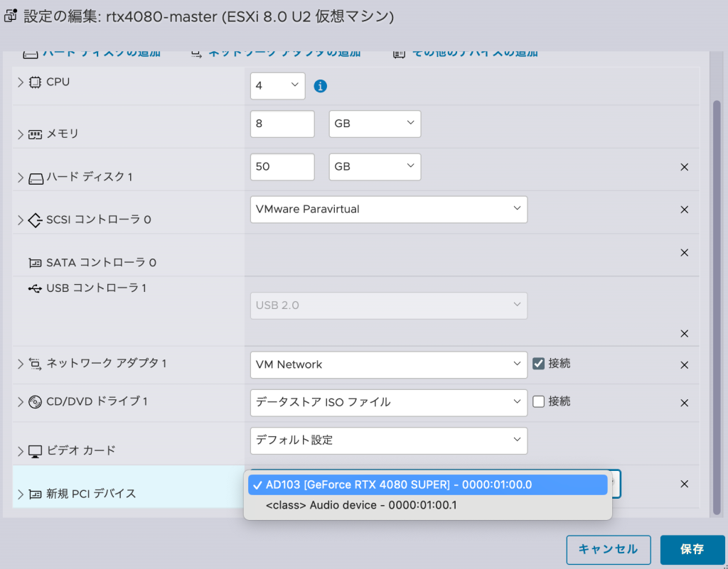Click the キャンセル button
The height and width of the screenshot is (569, 728).
pos(608,549)
